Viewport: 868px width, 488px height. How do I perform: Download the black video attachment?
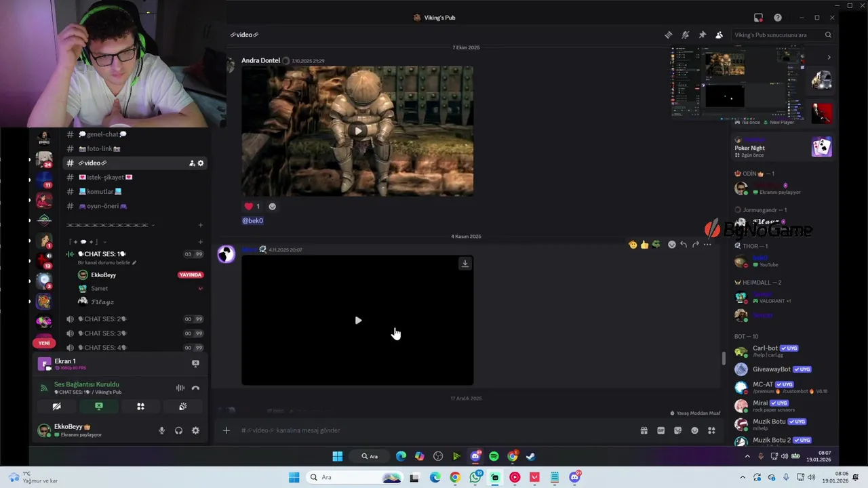[465, 264]
